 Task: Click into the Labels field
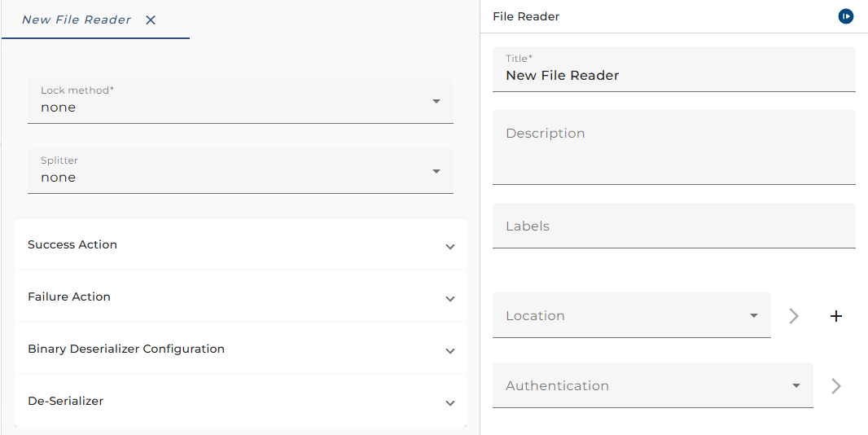(x=673, y=226)
